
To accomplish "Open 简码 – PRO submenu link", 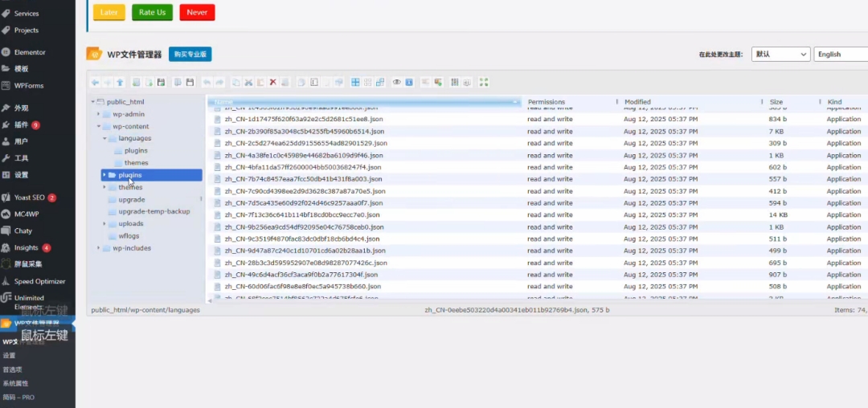I will click(18, 397).
